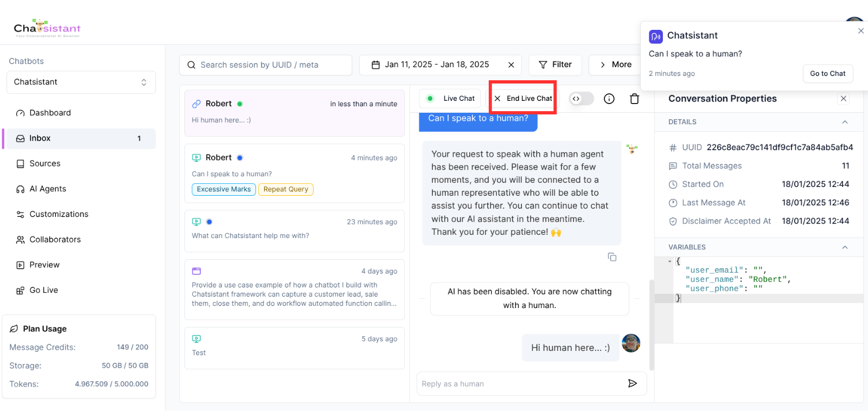Click the Disclaimer Accepted shield icon
This screenshot has height=417, width=868.
click(673, 221)
